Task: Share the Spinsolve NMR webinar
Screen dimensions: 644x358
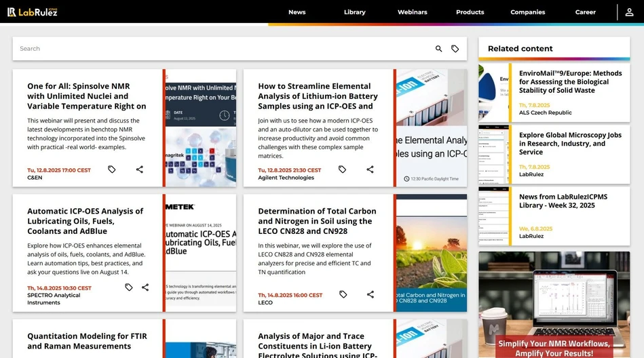Action: [139, 170]
